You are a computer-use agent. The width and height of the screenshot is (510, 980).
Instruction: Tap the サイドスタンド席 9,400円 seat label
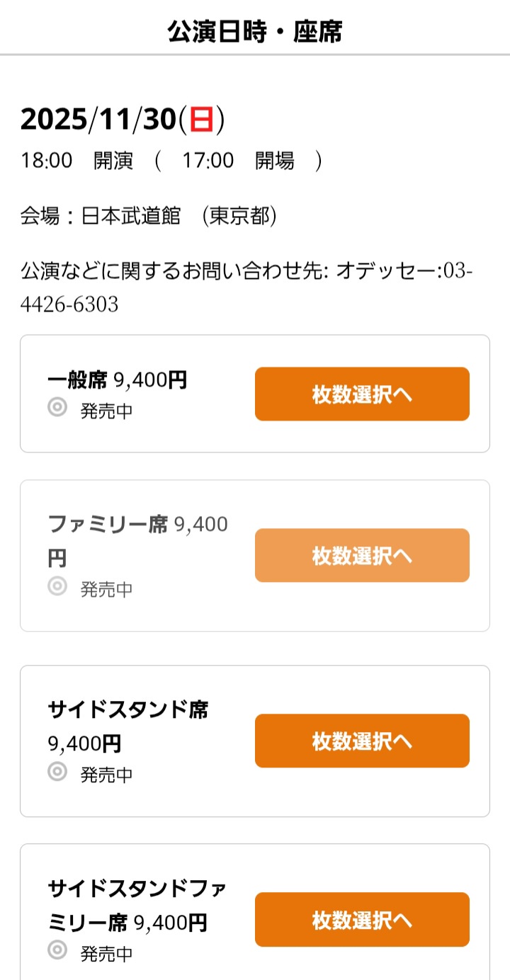click(128, 726)
